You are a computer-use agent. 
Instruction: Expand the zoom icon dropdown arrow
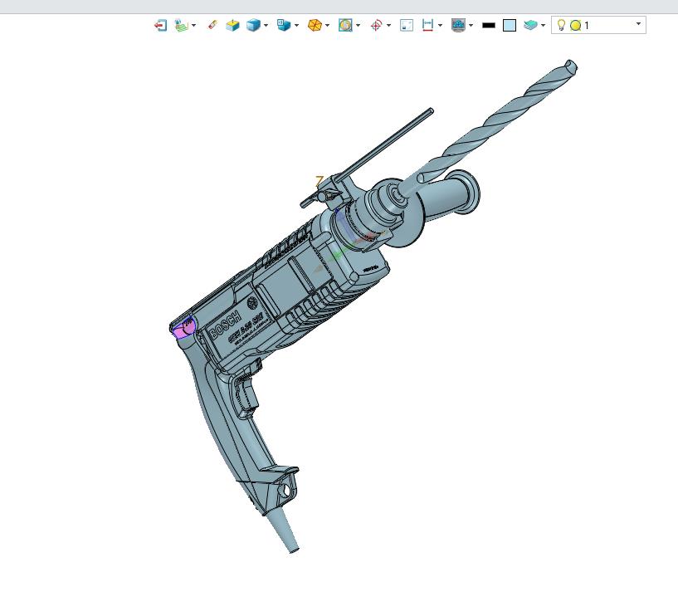358,26
